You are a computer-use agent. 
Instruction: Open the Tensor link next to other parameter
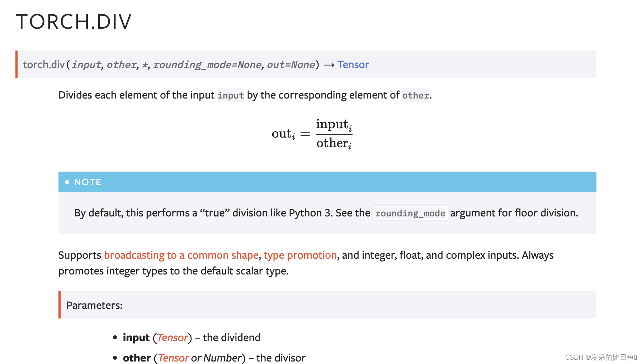173,358
